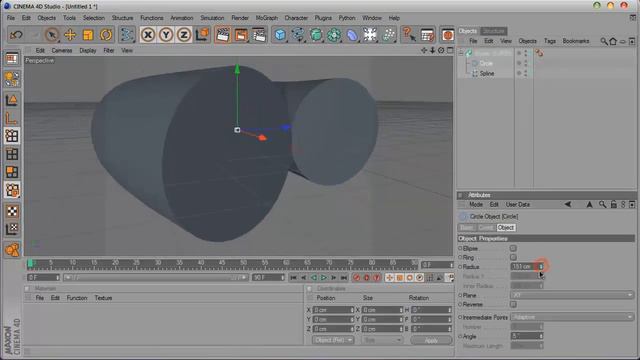The width and height of the screenshot is (640, 360).
Task: Open the Selection menu
Action: pos(94,18)
